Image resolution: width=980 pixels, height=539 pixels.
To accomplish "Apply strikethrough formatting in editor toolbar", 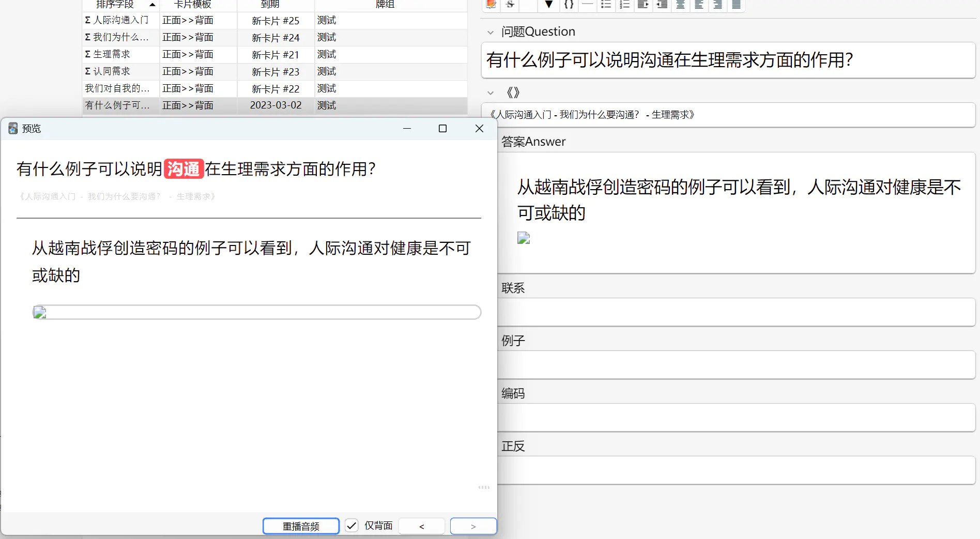I will (x=510, y=5).
